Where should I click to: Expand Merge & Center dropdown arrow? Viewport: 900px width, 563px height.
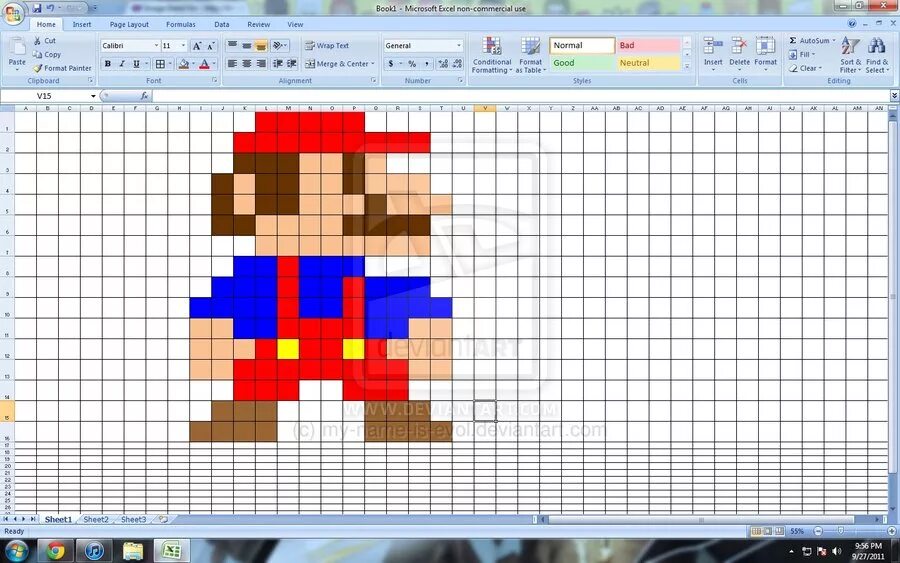click(x=373, y=64)
